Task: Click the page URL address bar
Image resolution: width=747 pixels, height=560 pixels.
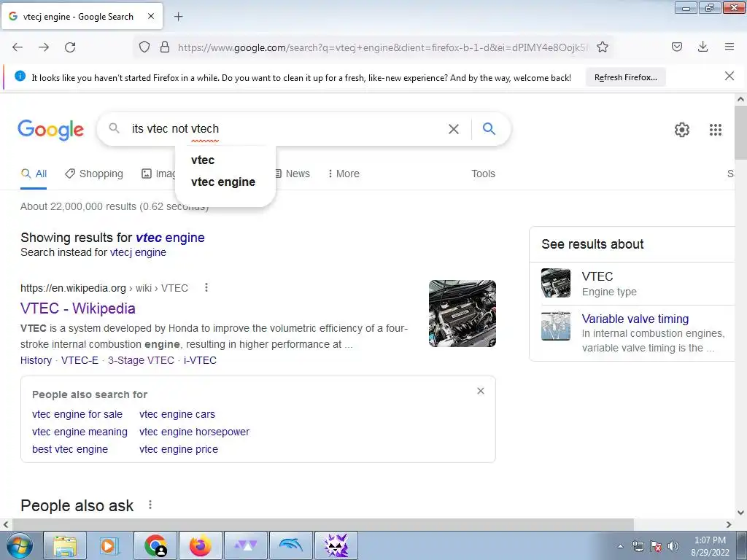Action: 382,47
